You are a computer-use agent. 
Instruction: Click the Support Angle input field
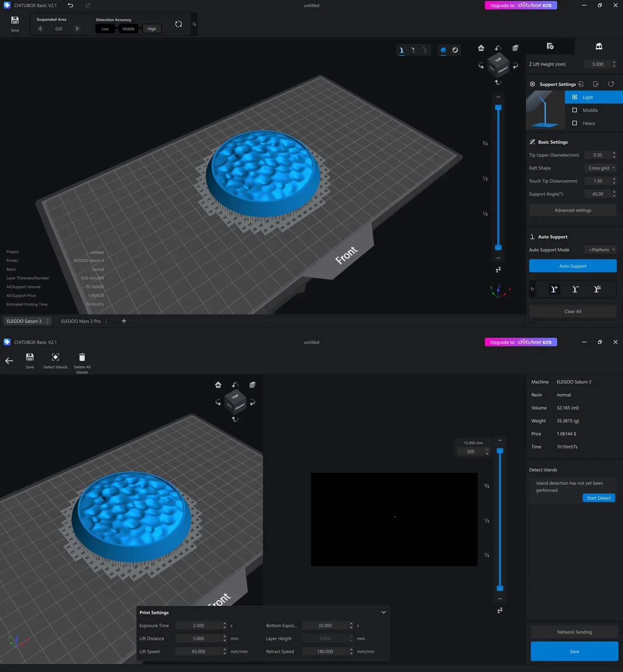click(598, 194)
